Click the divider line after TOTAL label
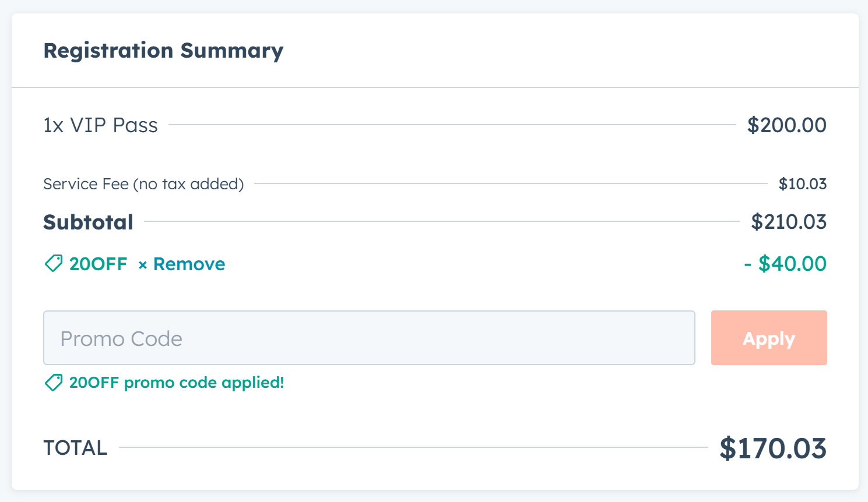Screen dimensions: 868x502 pos(413,447)
